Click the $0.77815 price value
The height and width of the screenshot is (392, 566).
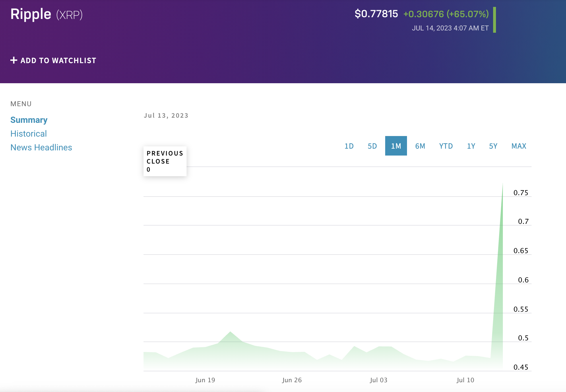click(x=376, y=14)
